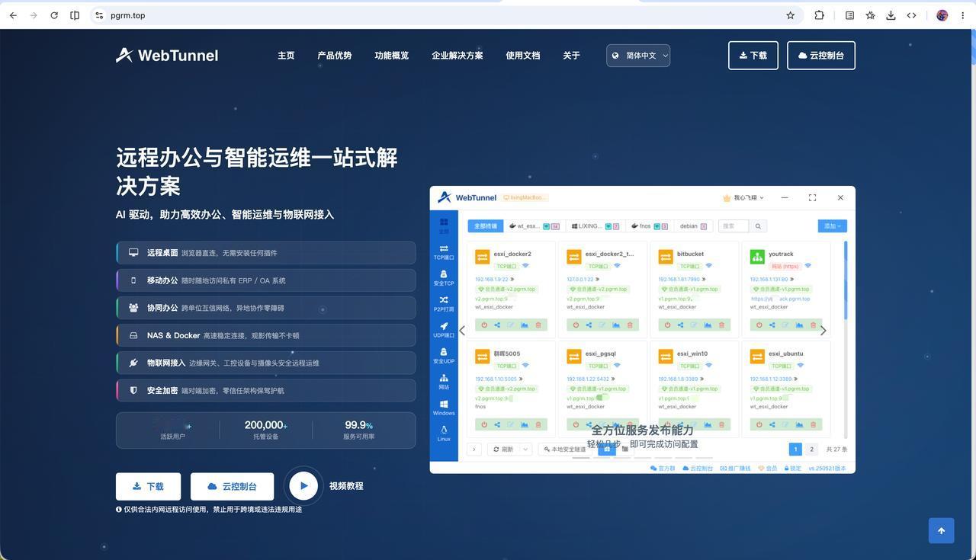Select the 移动办公 feature row
Image resolution: width=976 pixels, height=560 pixels.
coord(266,280)
